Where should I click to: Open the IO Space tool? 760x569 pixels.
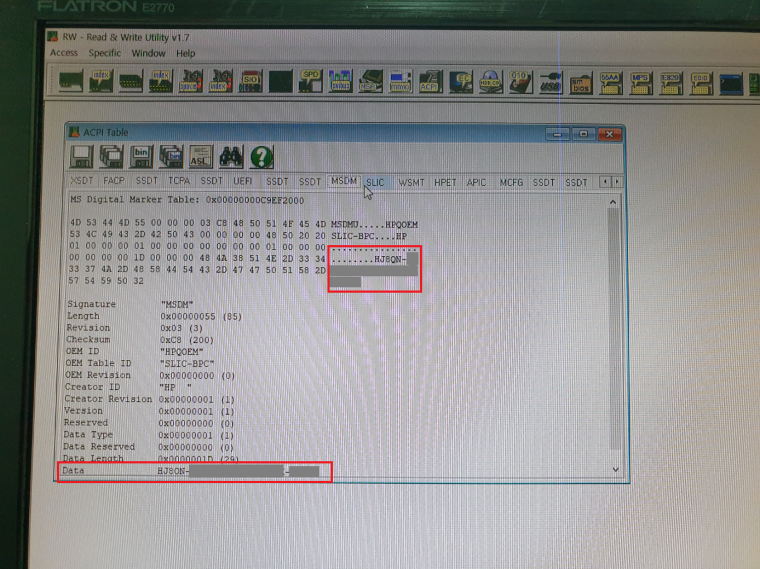click(191, 81)
